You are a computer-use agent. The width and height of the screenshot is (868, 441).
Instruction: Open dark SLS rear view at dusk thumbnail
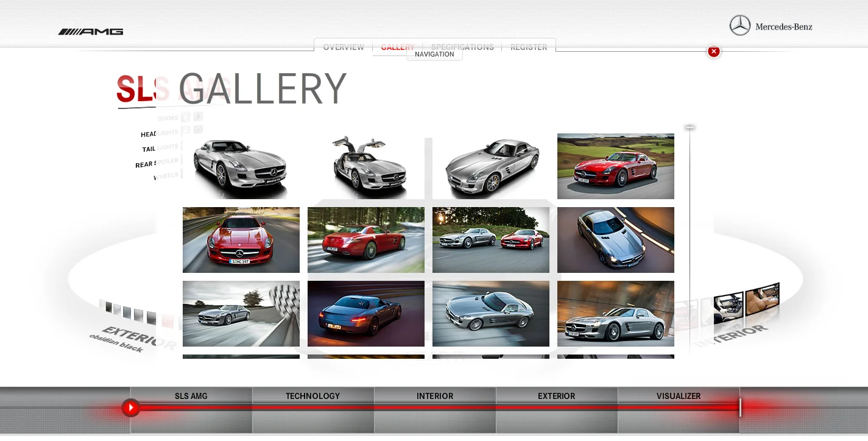point(366,314)
